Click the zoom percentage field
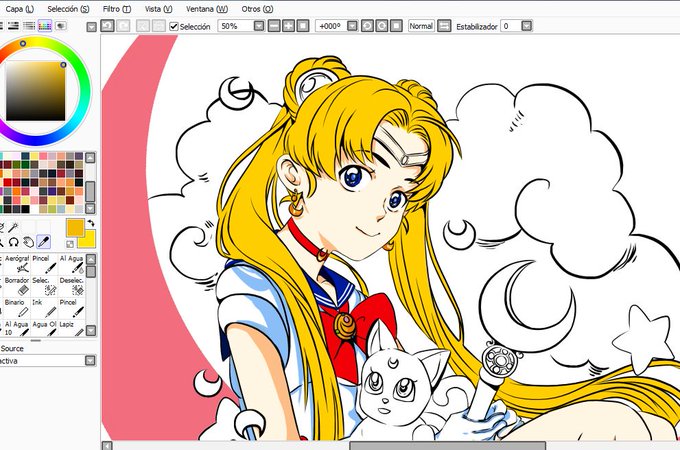The image size is (680, 450). click(x=236, y=26)
